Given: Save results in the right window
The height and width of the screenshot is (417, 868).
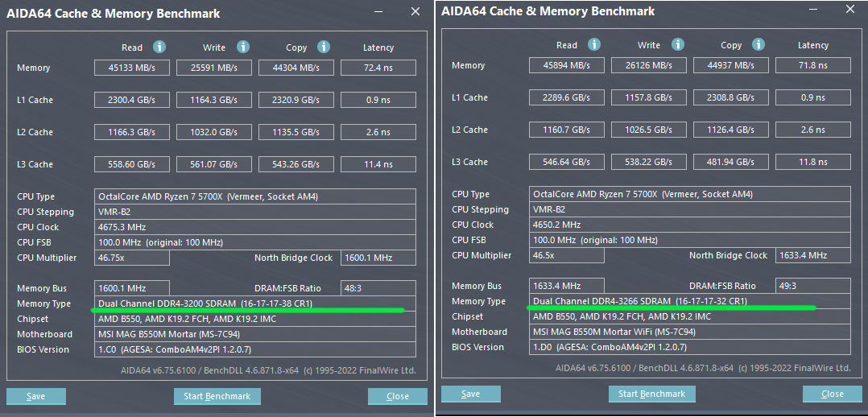Looking at the screenshot, I should [x=471, y=394].
